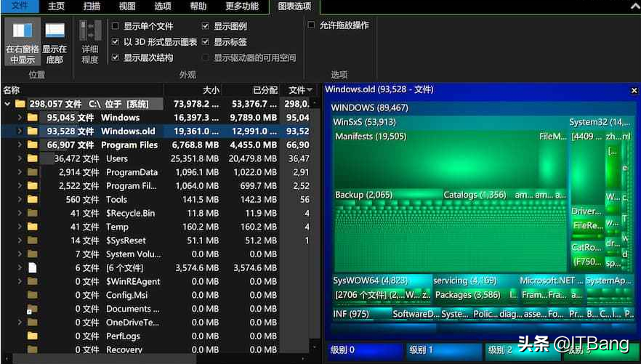Close the Windows.old treemap panel
The height and width of the screenshot is (364, 641).
[x=633, y=90]
